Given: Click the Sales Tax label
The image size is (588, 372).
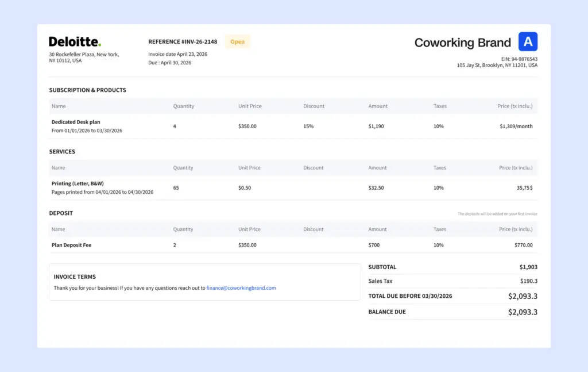Looking at the screenshot, I should [x=380, y=281].
